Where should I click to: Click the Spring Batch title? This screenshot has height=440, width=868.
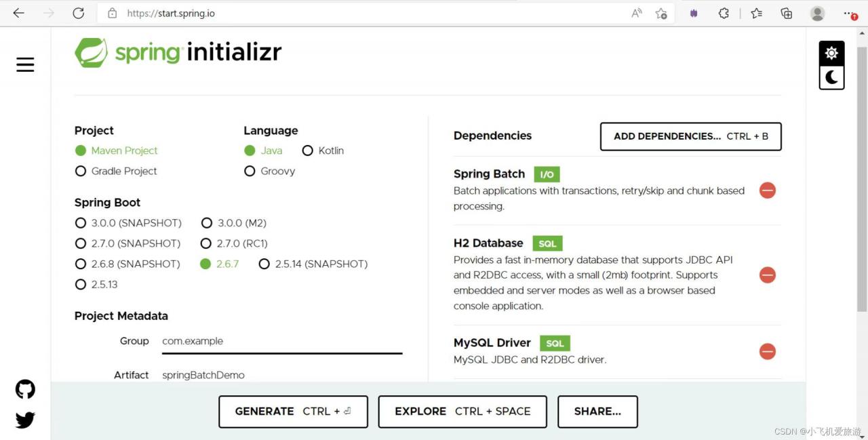pyautogui.click(x=489, y=174)
